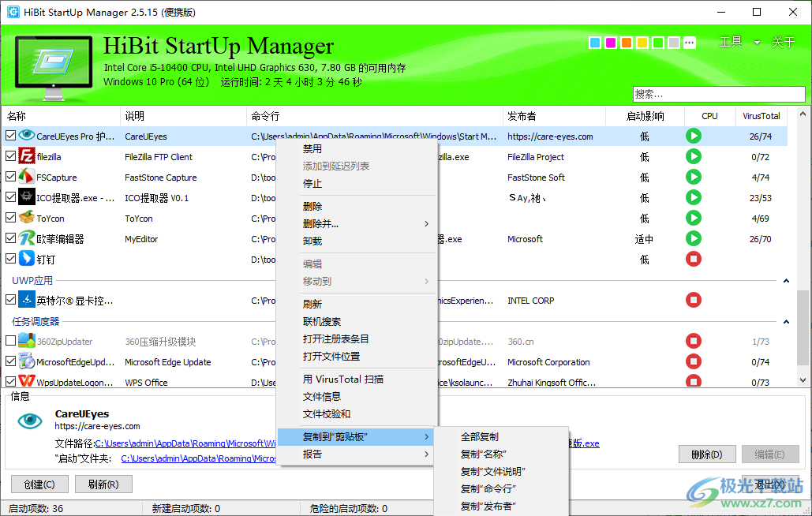812x516 pixels.
Task: Uncheck the ToYcon startup checkbox
Action: [10, 218]
